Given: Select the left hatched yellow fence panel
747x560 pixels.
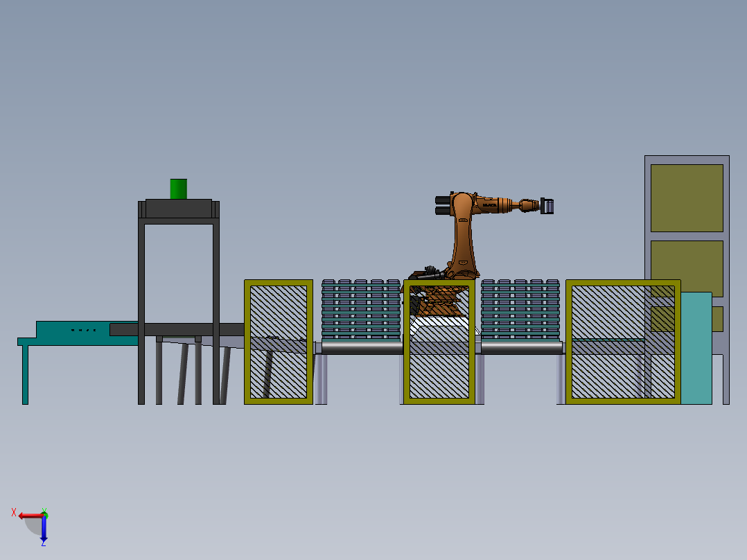Looking at the screenshot, I should click(x=279, y=342).
